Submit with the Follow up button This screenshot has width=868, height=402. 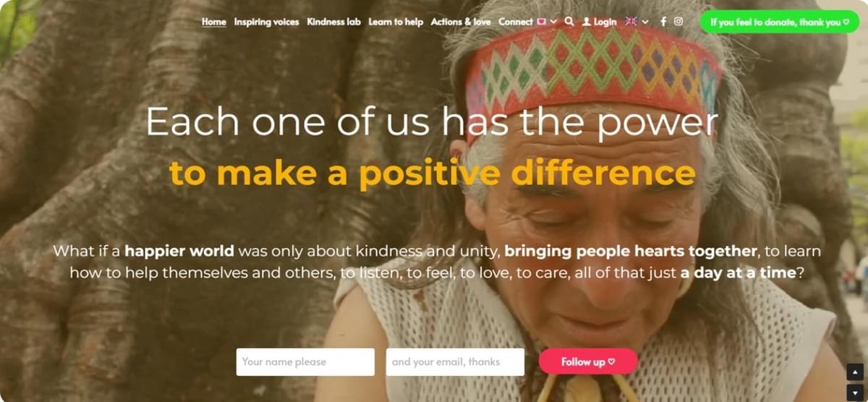coord(588,362)
